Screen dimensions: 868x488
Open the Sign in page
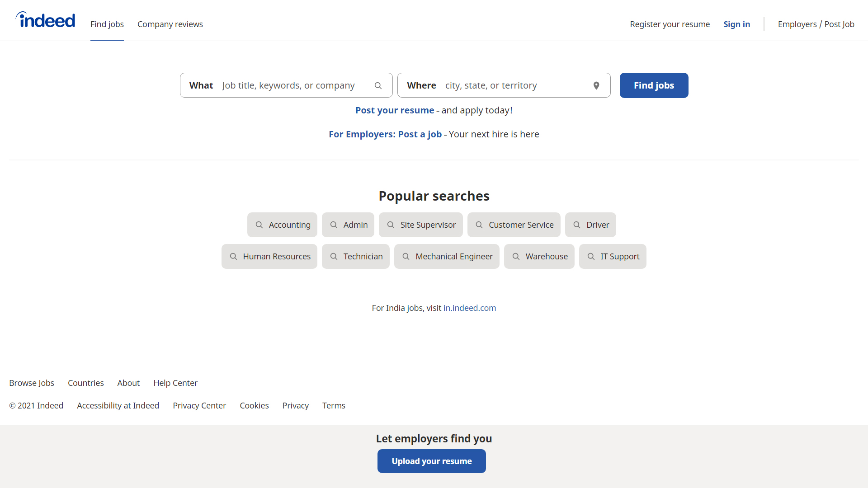pos(736,24)
